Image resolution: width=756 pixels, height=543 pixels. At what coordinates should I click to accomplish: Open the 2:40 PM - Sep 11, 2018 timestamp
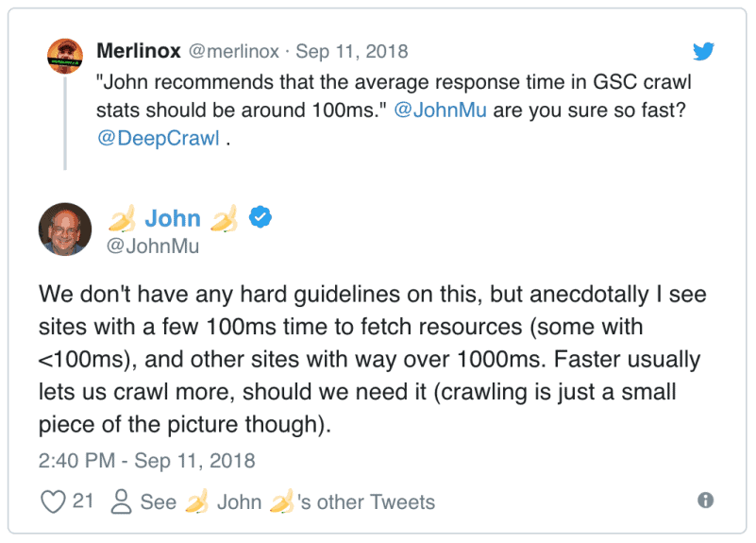pos(147,461)
